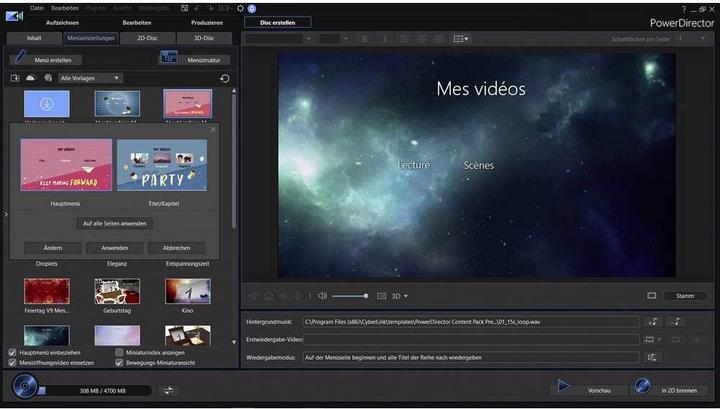720x409 pixels.
Task: Remove background music with second note icon
Action: pos(675,322)
